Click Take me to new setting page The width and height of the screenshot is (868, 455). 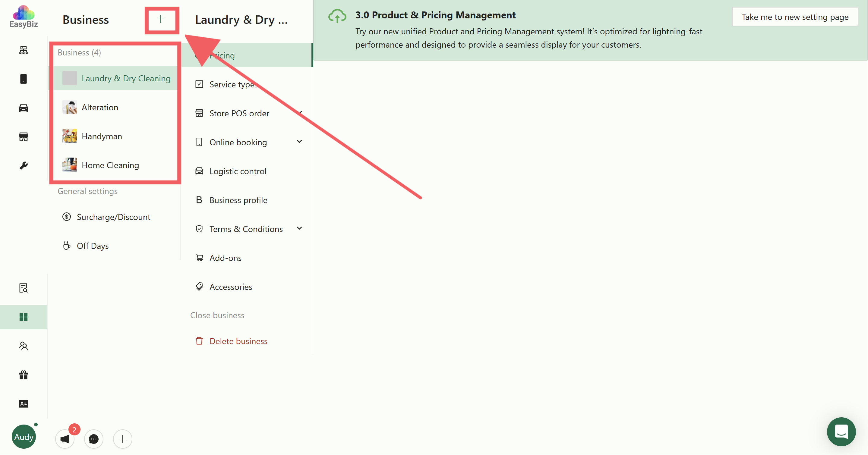[794, 17]
